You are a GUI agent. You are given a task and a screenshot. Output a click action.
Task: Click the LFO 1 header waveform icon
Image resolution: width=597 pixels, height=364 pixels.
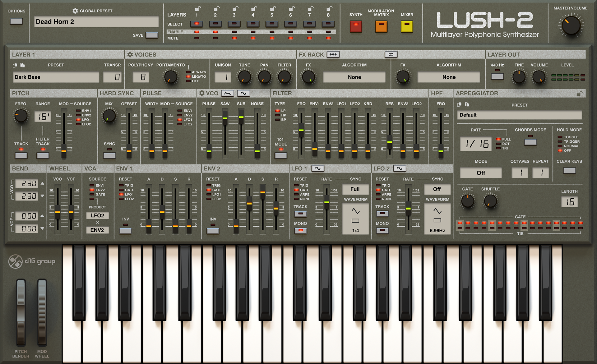point(318,168)
